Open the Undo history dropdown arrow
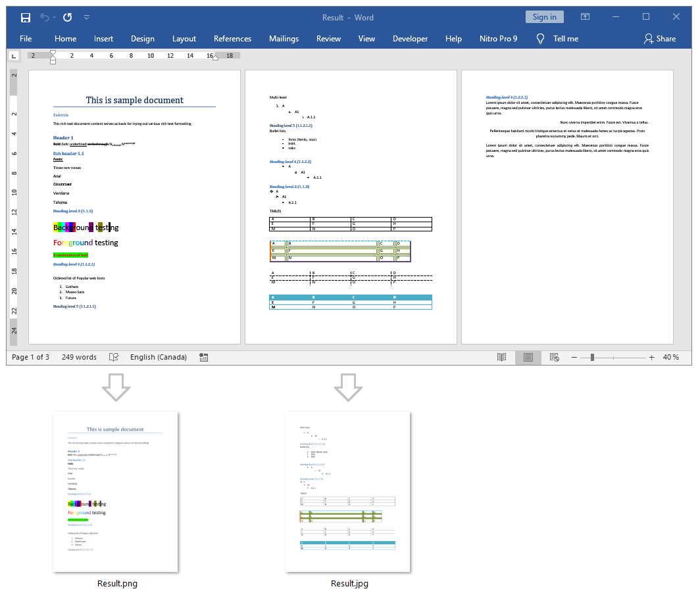 point(54,18)
